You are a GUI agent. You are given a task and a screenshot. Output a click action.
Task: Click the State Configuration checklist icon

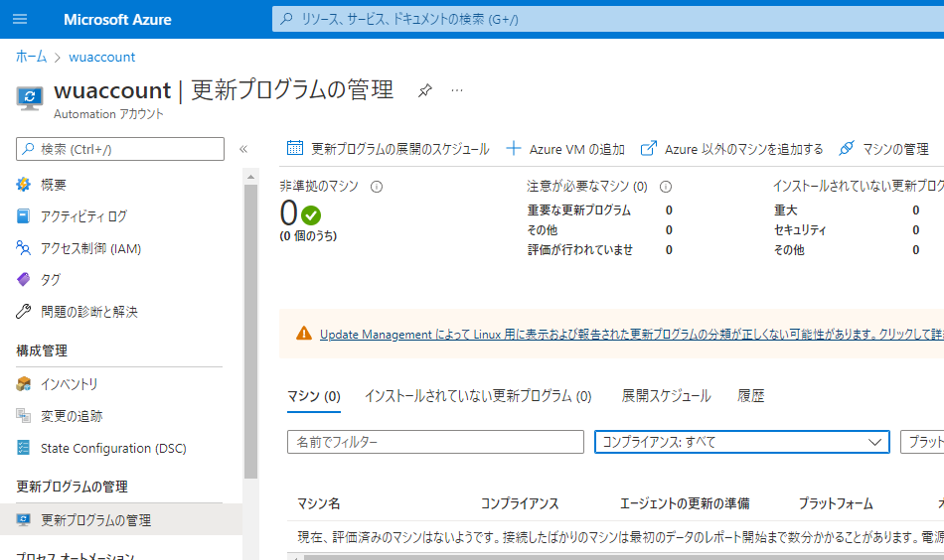[x=24, y=448]
